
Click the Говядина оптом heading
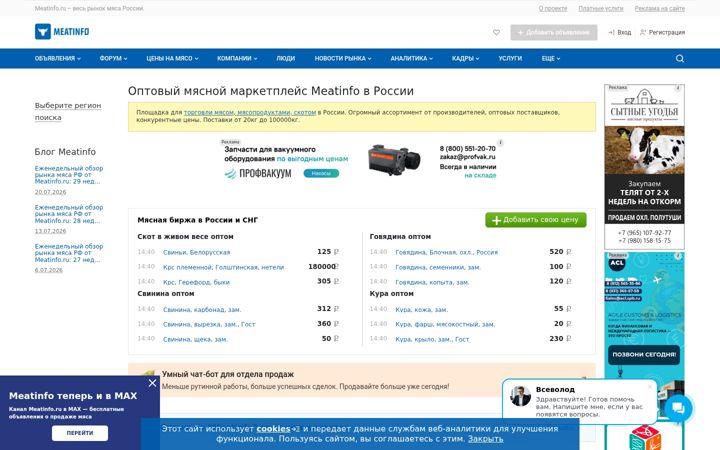[x=400, y=236]
